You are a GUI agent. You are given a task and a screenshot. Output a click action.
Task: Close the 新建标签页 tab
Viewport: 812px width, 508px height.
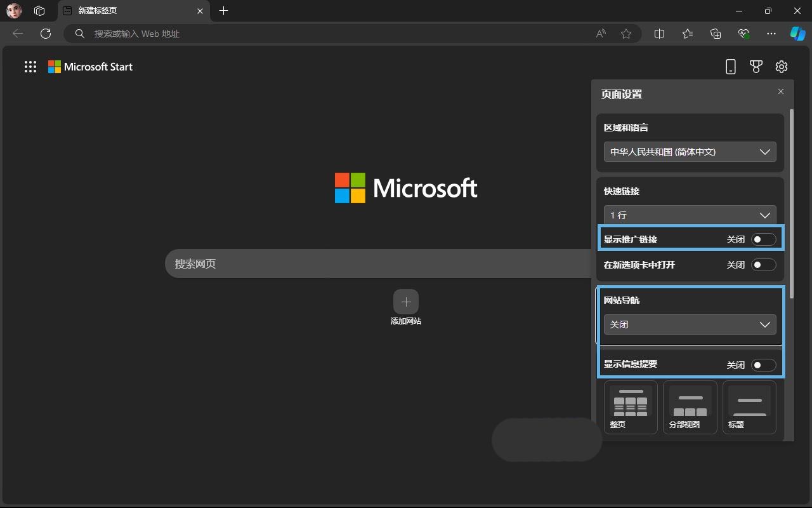[200, 11]
